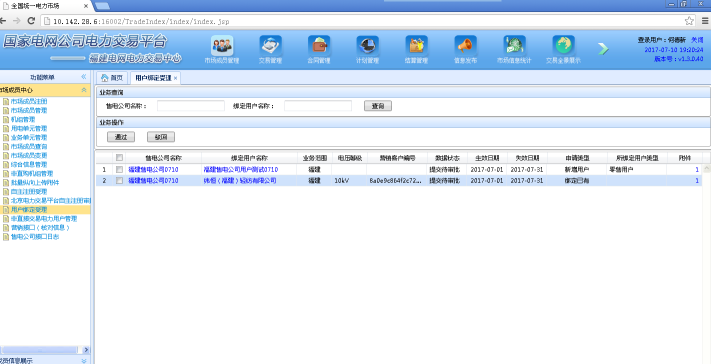The height and width of the screenshot is (364, 711).
Task: Open the 交易管理 module icon
Action: [x=270, y=46]
